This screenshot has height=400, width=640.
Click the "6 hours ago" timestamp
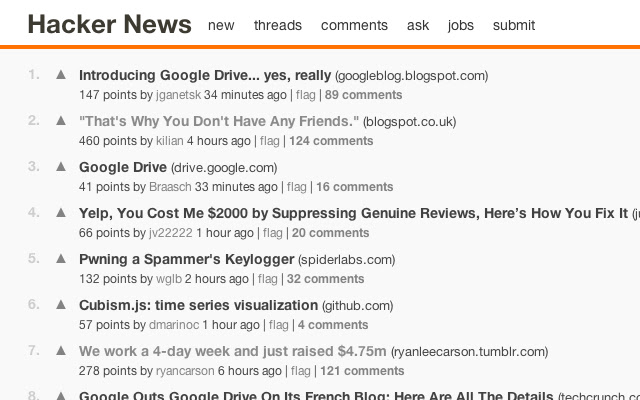click(x=249, y=371)
